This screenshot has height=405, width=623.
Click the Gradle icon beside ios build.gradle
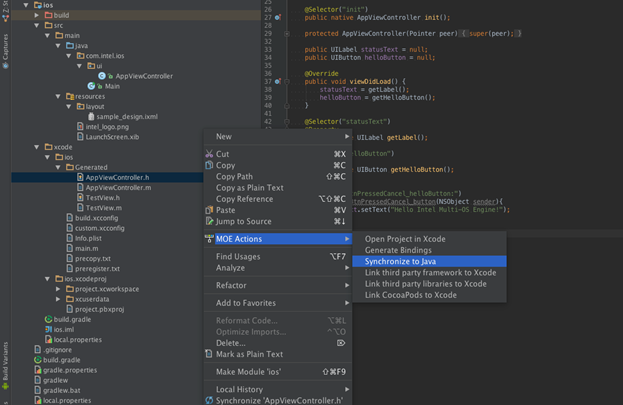click(48, 319)
